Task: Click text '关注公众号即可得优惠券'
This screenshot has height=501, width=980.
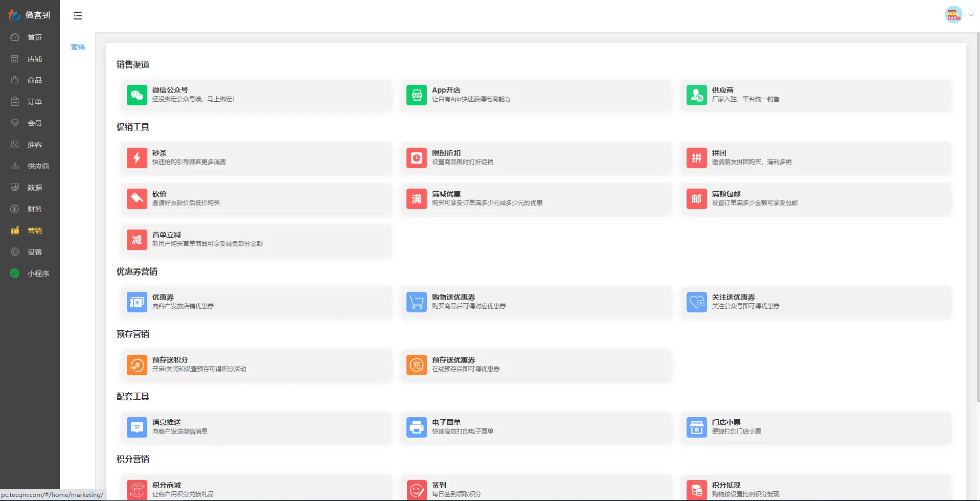Action: tap(745, 306)
